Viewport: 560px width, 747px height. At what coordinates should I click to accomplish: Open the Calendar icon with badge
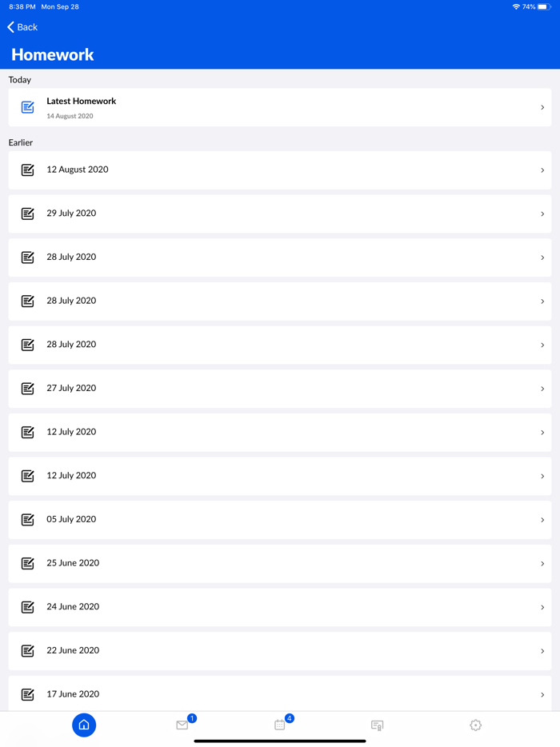(280, 725)
